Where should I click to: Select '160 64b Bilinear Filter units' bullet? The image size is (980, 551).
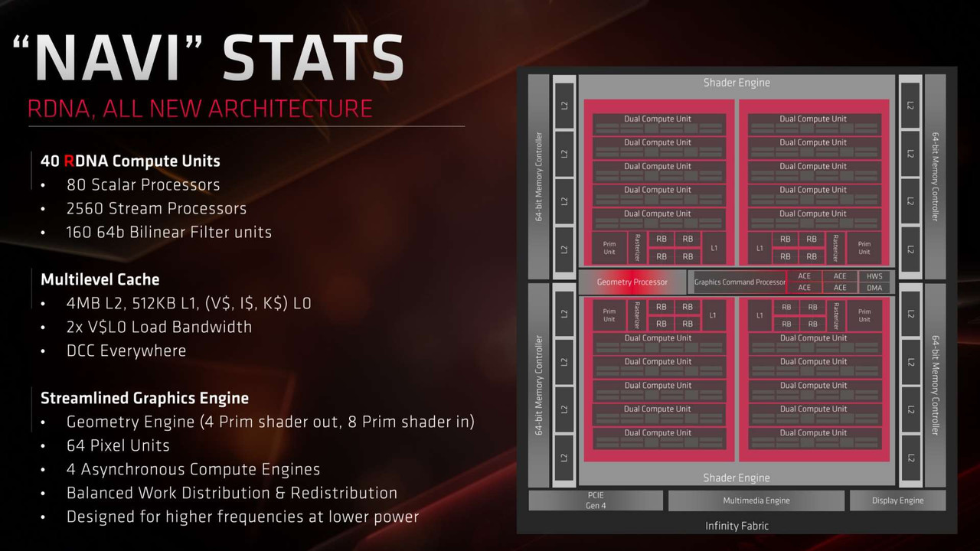(168, 232)
